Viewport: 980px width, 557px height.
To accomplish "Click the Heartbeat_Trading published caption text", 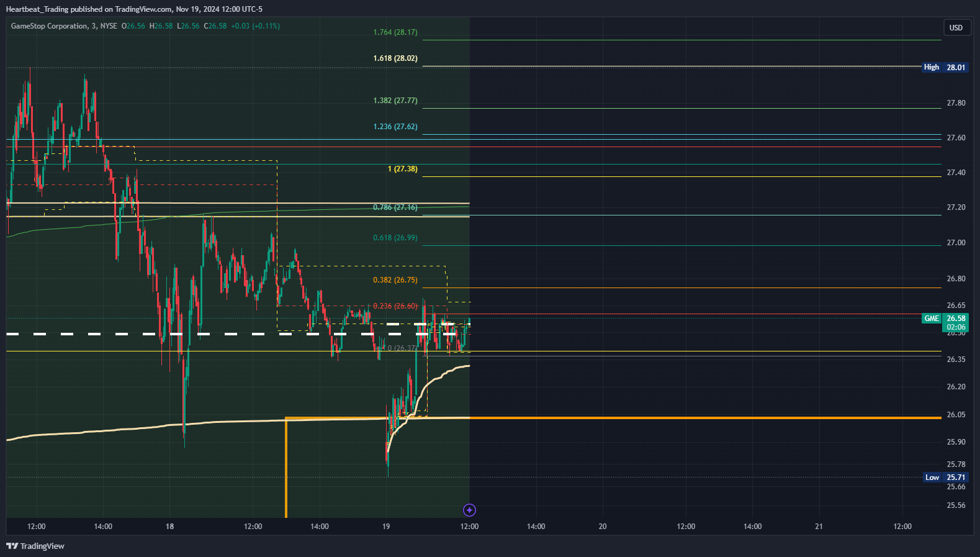I will (x=134, y=9).
